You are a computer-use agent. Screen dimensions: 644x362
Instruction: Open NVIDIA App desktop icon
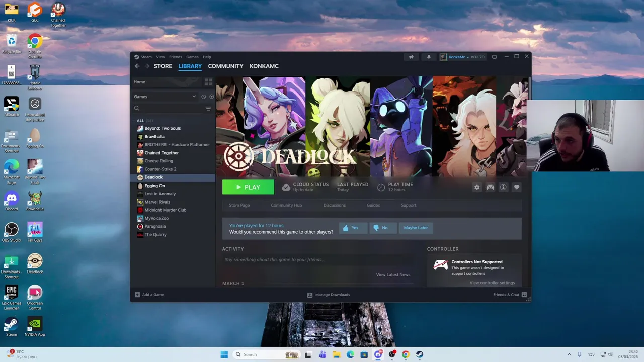pyautogui.click(x=35, y=327)
